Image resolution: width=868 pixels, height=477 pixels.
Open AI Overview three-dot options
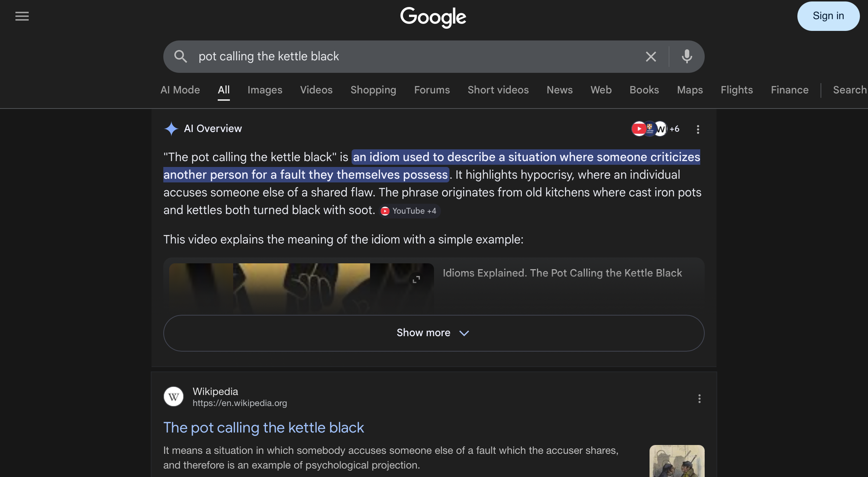coord(698,129)
